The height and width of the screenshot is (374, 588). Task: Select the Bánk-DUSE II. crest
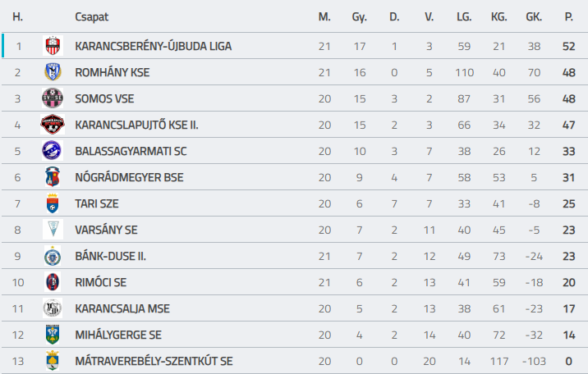[x=53, y=256]
